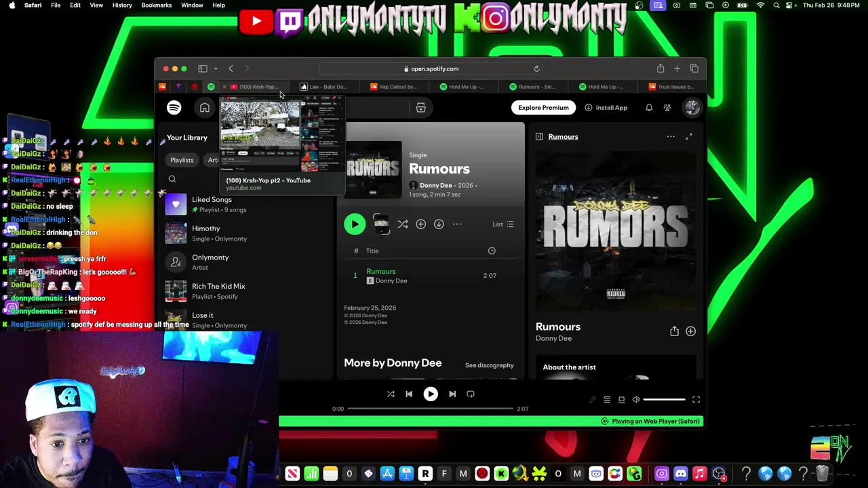The height and width of the screenshot is (488, 868).
Task: Switch to the Trust Issues b... tab
Action: click(671, 87)
